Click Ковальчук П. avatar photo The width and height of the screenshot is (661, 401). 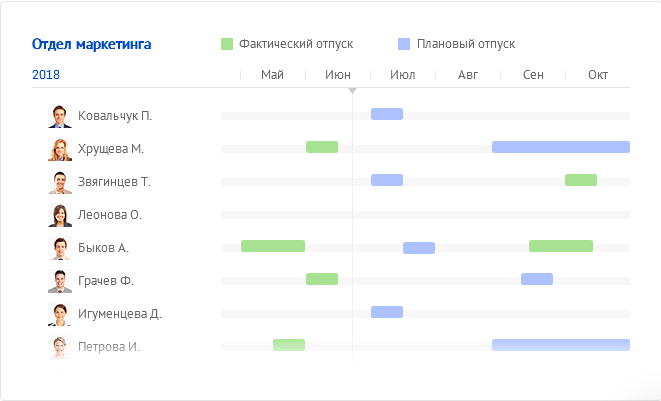60,116
